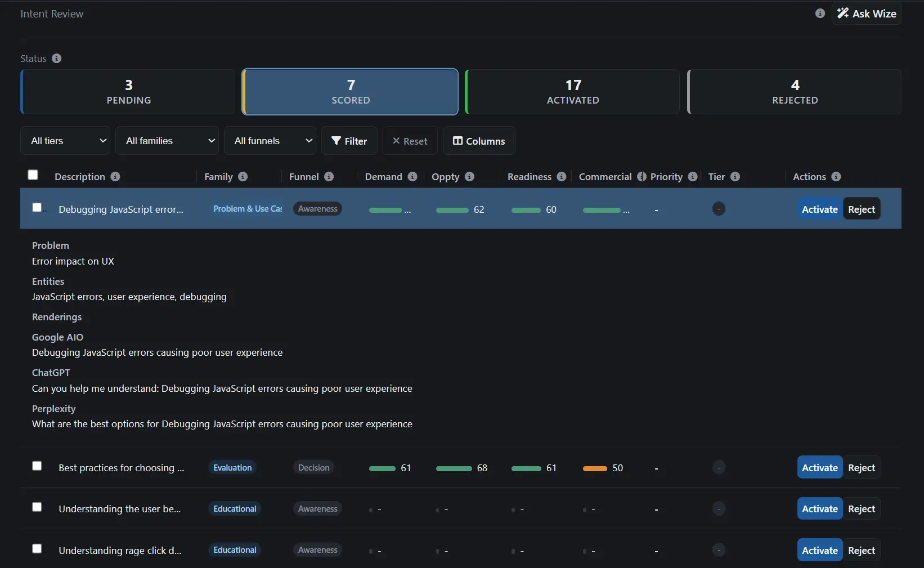Image resolution: width=924 pixels, height=568 pixels.
Task: Reject the Understanding rage click intent
Action: click(862, 551)
